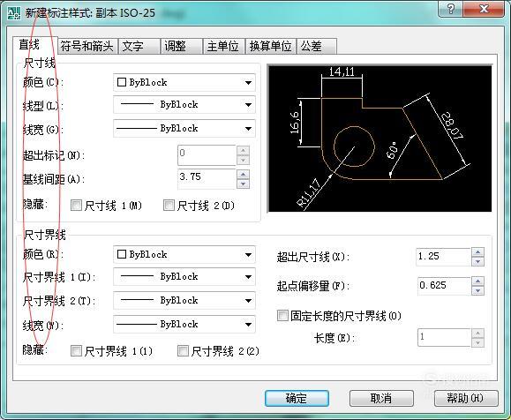Switch to the 公差 tab
Screen dimensions: 511x420
click(316, 46)
